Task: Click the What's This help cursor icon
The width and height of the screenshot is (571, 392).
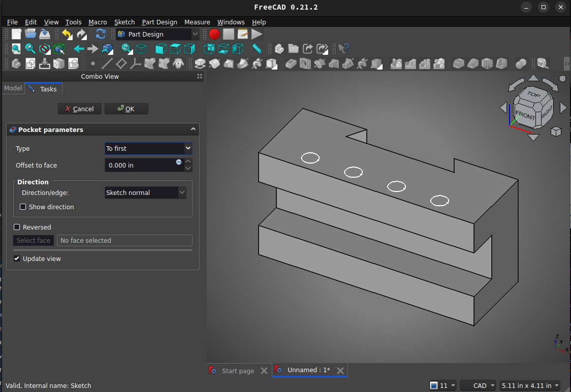Action: point(344,49)
